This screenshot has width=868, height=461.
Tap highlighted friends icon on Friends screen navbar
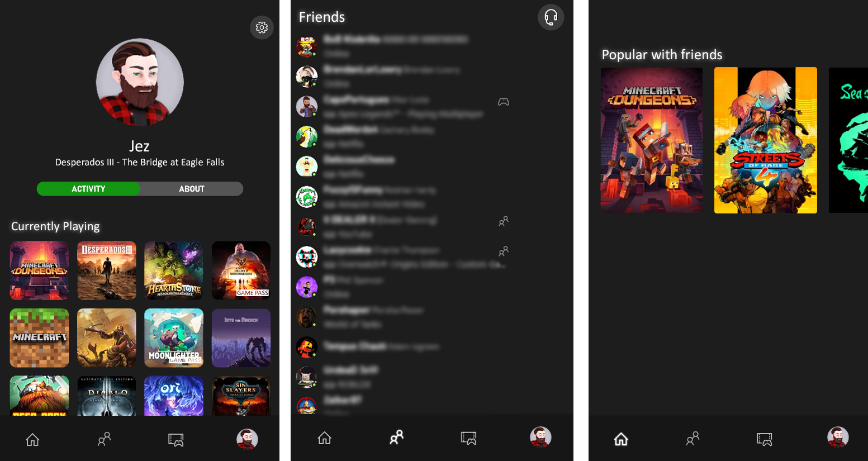point(396,437)
